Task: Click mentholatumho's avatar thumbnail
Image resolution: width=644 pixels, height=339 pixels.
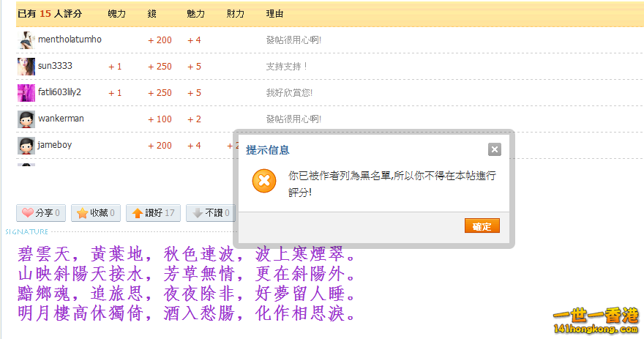Action: [26, 40]
